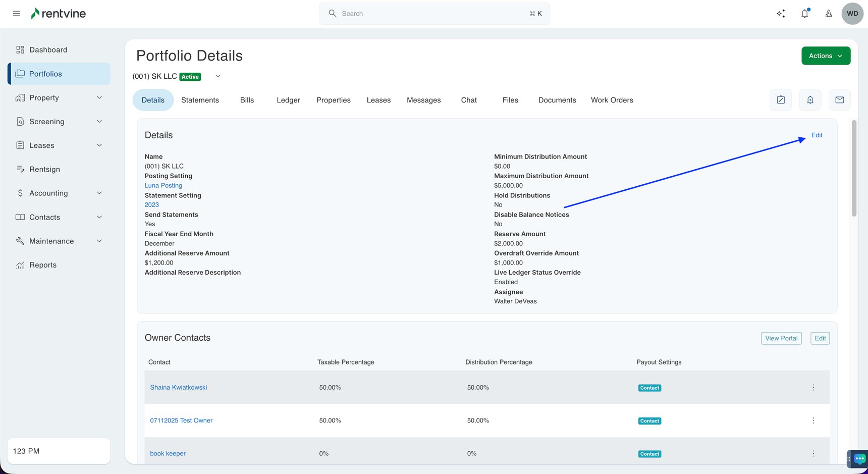The image size is (868, 474).
Task: Open the email envelope icon
Action: 839,100
